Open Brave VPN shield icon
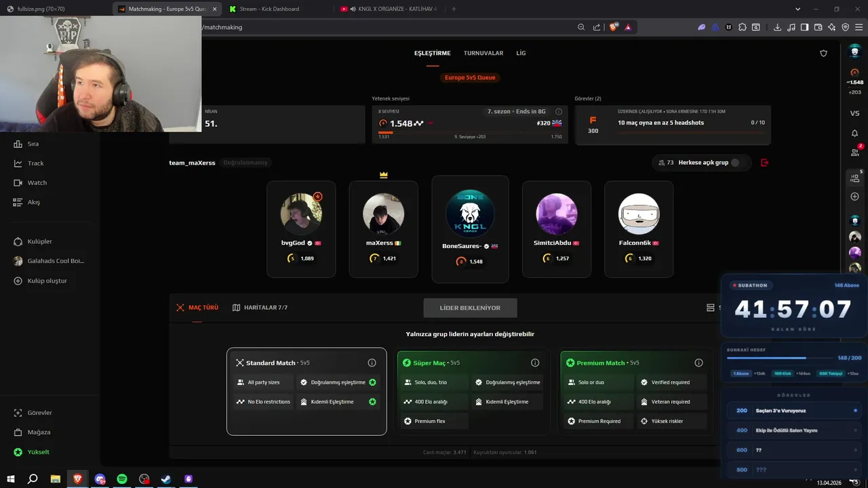 coord(845,27)
